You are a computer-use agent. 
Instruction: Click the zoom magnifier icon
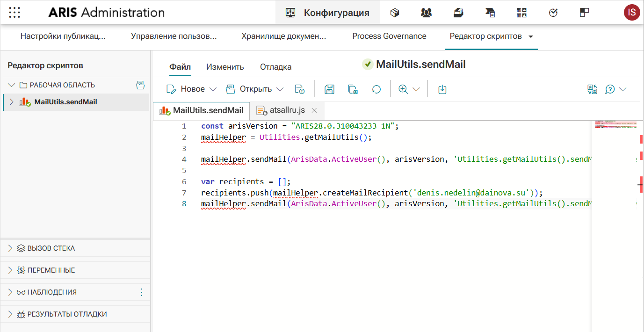click(403, 89)
